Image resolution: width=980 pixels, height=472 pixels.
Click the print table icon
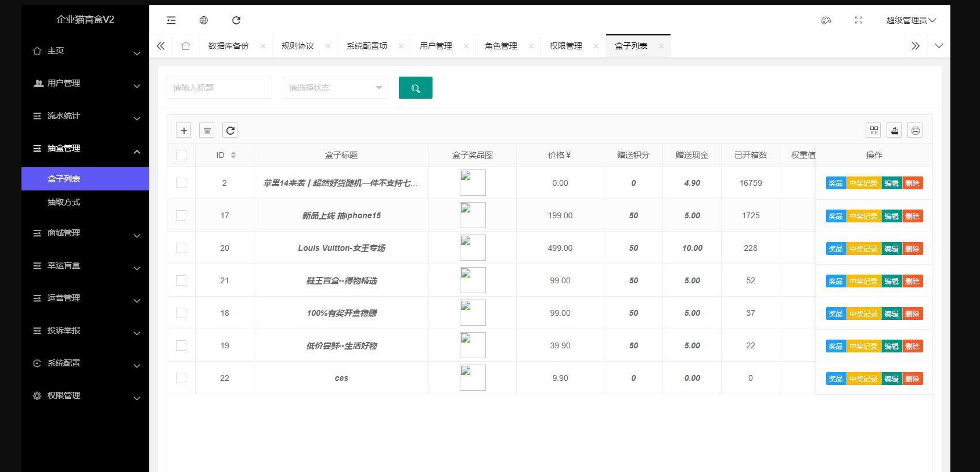(916, 131)
